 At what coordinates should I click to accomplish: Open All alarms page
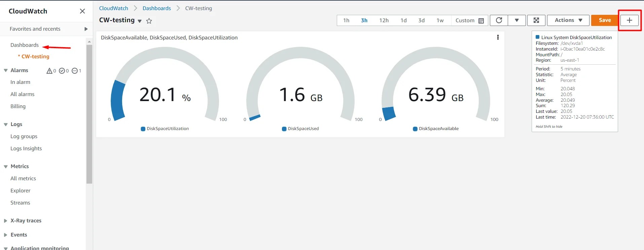[22, 94]
